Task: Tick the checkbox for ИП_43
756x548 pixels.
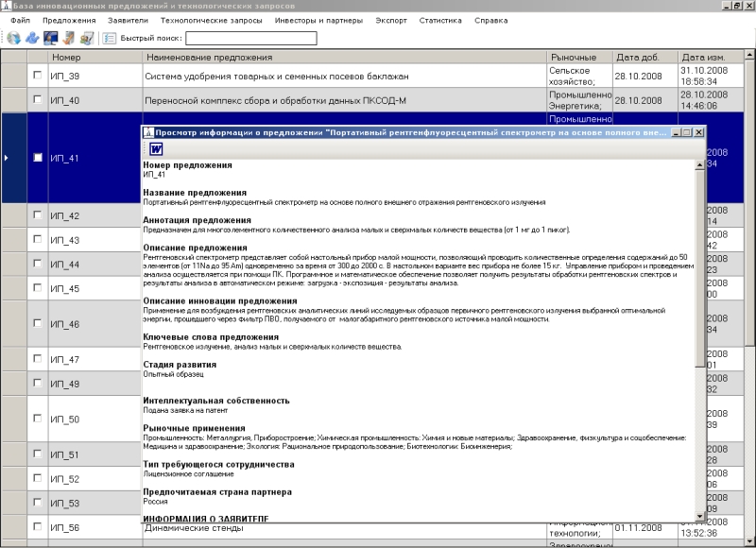Action: tap(38, 239)
